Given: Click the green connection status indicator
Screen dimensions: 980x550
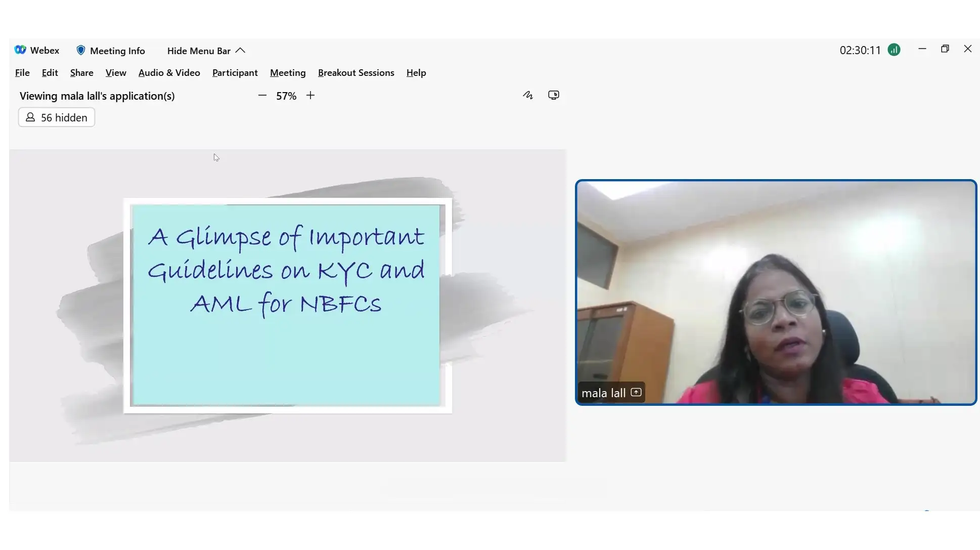Looking at the screenshot, I should [x=894, y=50].
